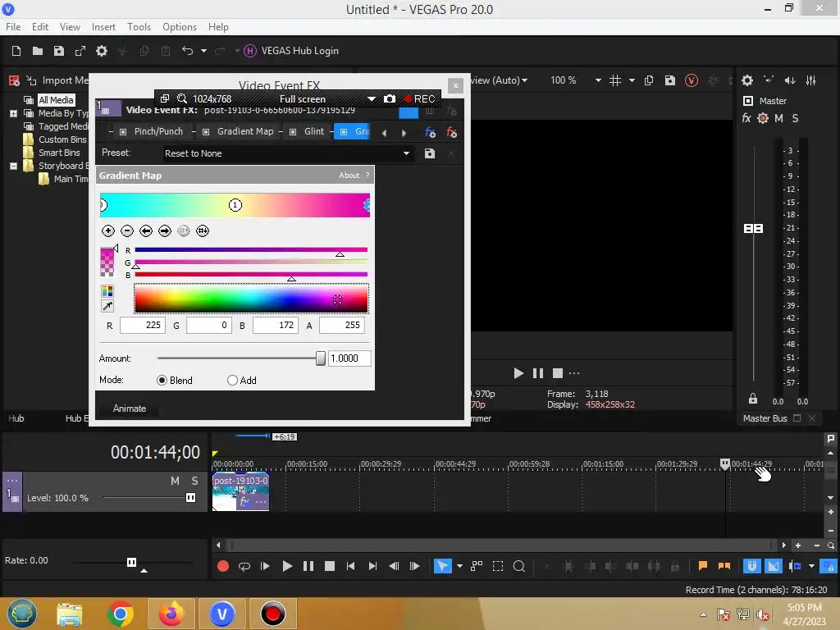840x630 pixels.
Task: Click gradient control point 1 on bar
Action: (235, 205)
